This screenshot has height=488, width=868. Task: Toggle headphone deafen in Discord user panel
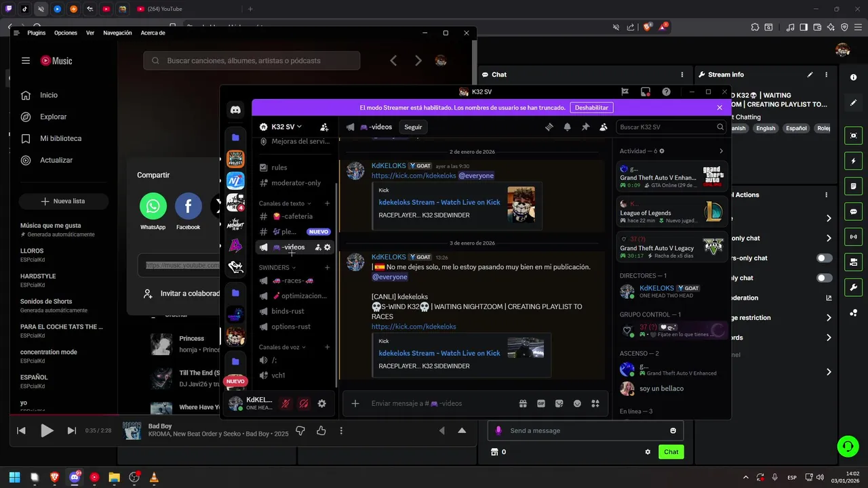click(x=304, y=403)
